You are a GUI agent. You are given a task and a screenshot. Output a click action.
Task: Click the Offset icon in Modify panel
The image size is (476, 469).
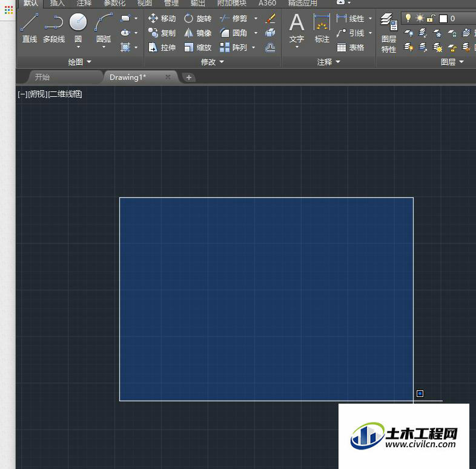click(270, 47)
